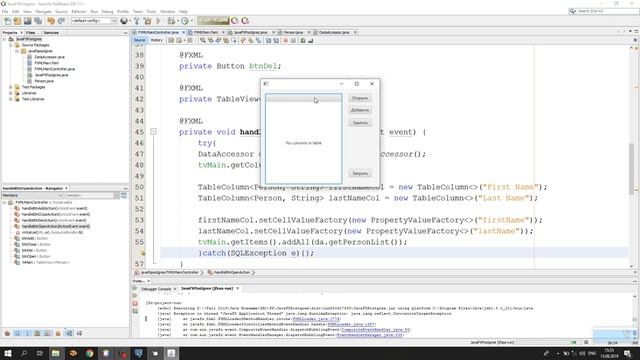Click the Clean and Build icon
Viewport: 640px width, 360px height.
pyautogui.click(x=147, y=21)
